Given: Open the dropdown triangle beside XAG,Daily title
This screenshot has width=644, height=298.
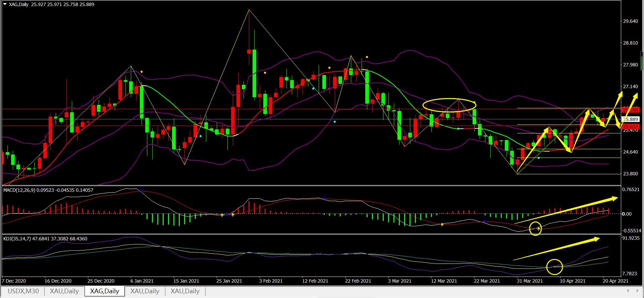Looking at the screenshot, I should [x=4, y=4].
